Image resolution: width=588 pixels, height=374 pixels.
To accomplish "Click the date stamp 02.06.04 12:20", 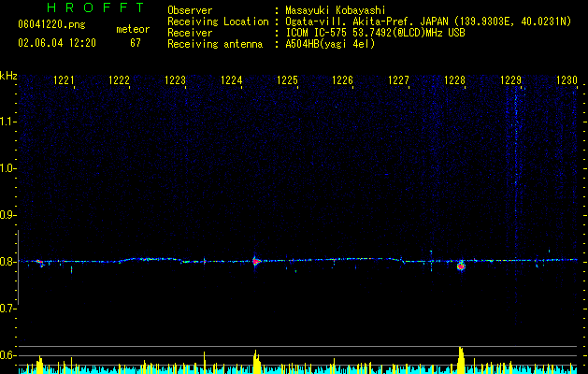I will tap(57, 43).
